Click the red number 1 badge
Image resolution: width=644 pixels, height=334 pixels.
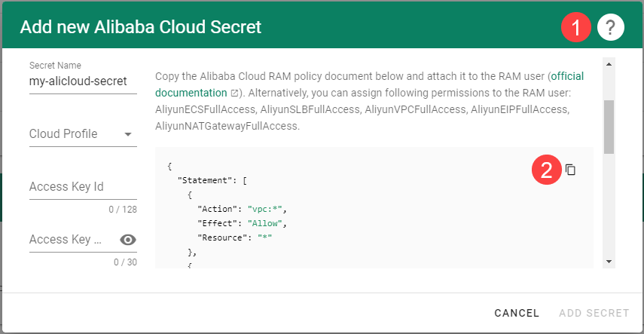575,28
